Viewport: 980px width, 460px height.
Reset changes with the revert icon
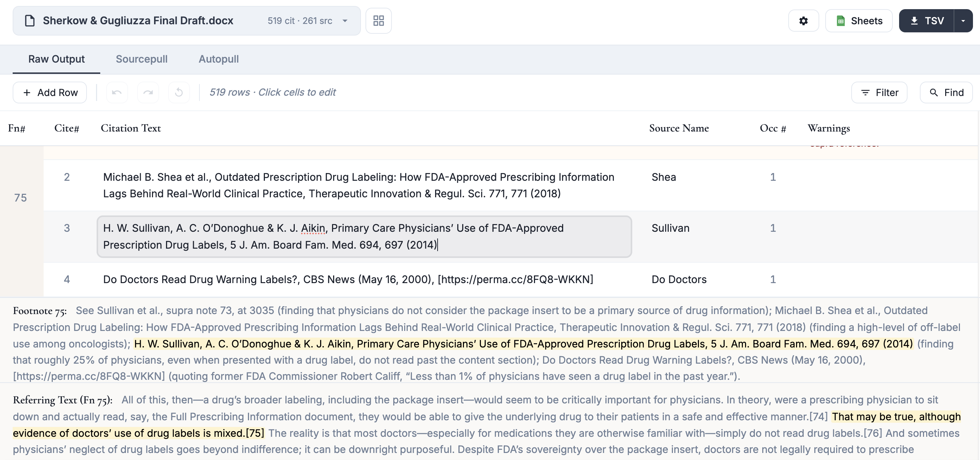[179, 92]
